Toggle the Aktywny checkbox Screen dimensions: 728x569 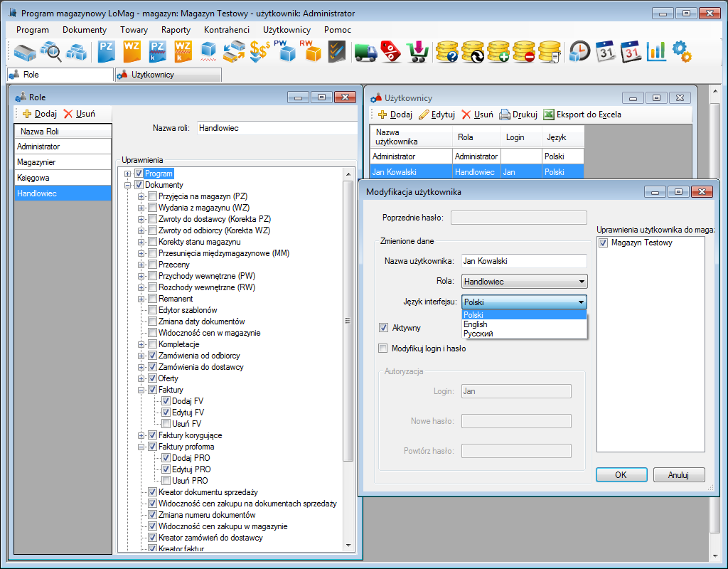384,328
